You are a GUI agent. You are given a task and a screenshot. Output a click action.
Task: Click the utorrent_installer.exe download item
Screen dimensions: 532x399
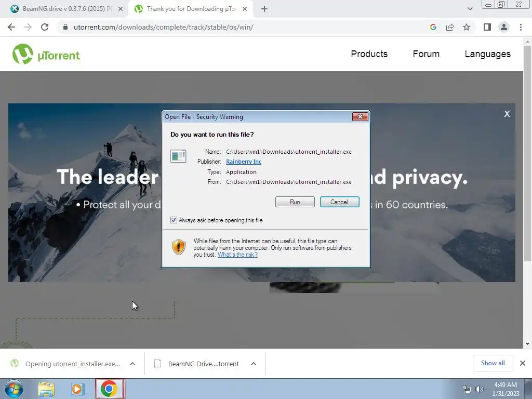coord(73,364)
